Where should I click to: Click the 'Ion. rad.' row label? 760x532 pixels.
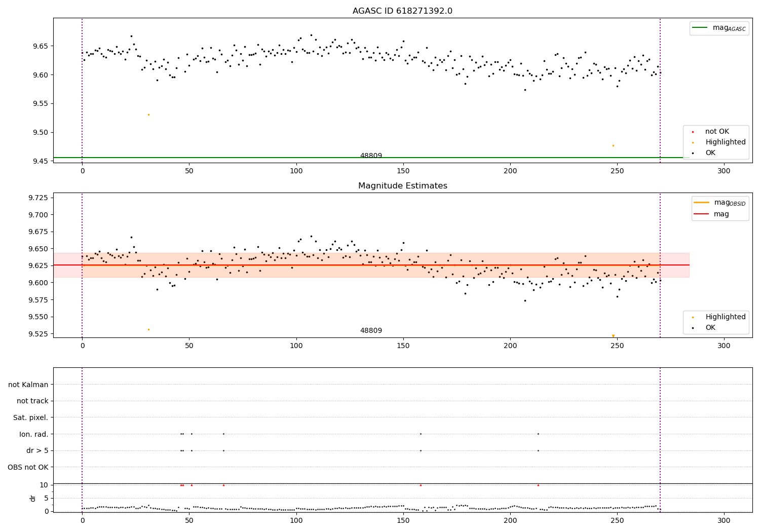coord(34,434)
